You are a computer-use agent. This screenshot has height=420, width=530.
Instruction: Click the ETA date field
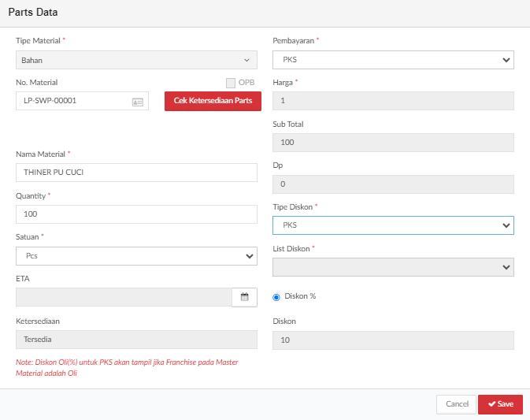[124, 297]
